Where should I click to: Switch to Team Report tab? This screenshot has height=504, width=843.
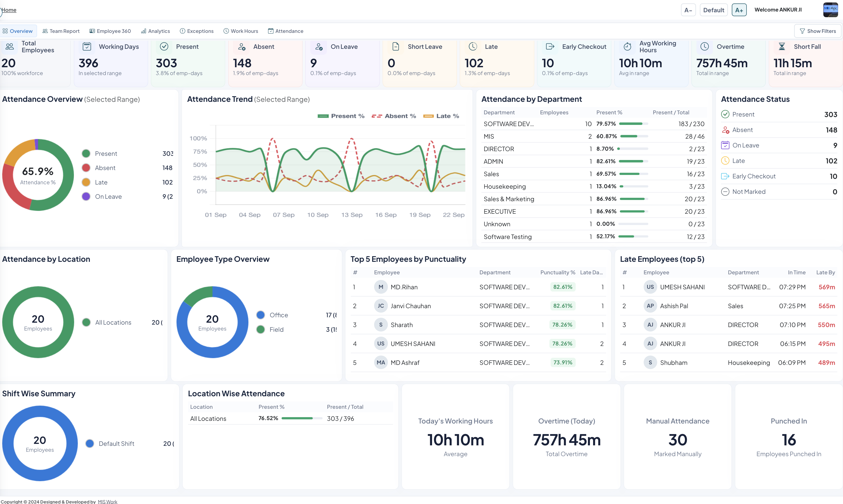61,31
